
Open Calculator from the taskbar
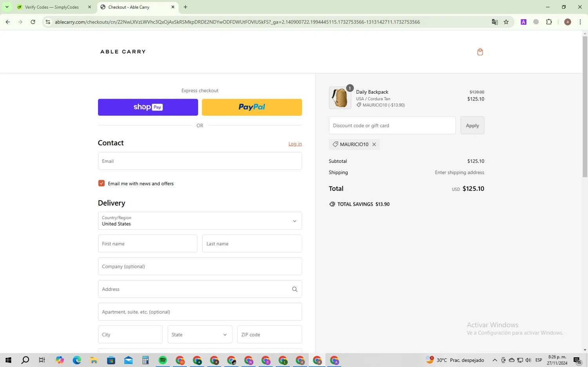[x=145, y=360]
